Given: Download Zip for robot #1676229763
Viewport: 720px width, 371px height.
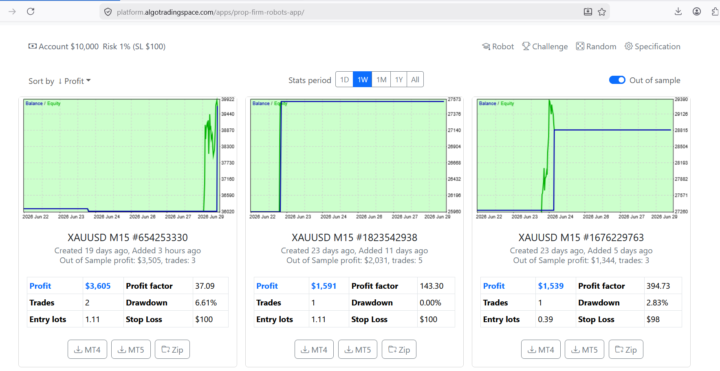Looking at the screenshot, I should point(626,349).
